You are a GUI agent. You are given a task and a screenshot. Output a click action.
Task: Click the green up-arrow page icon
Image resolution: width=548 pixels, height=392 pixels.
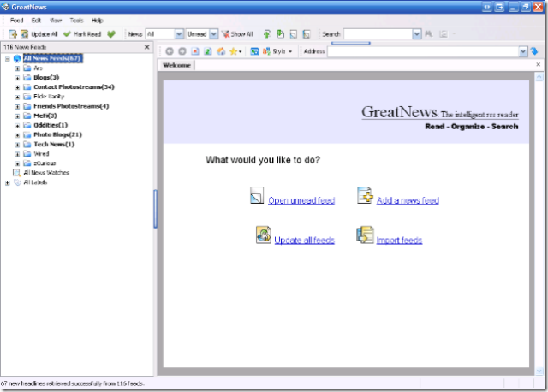coord(267,34)
